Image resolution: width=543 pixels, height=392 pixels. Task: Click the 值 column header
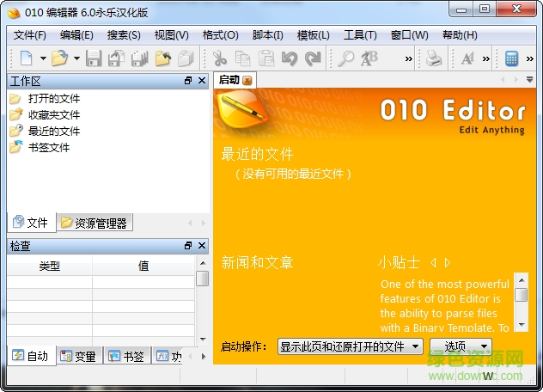point(143,266)
